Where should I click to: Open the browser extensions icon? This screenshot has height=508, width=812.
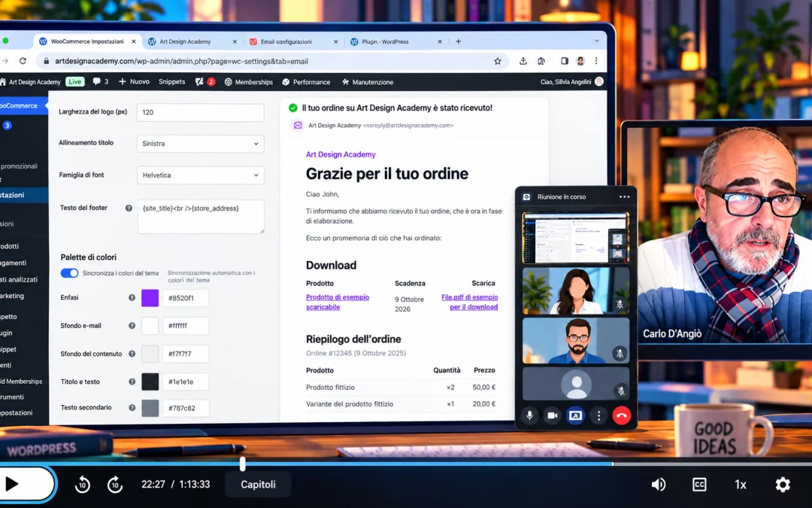[x=541, y=61]
